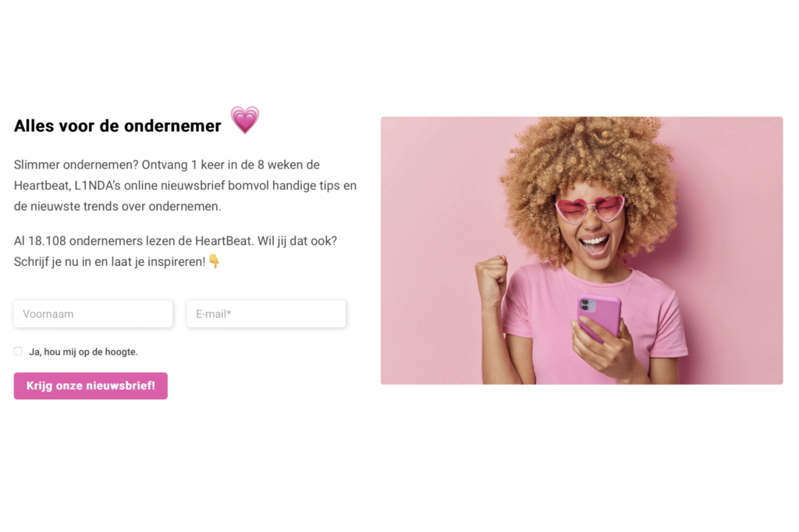Click the 'Slimmer ondernemen?' paragraph text
The image size is (799, 532).
click(x=185, y=186)
